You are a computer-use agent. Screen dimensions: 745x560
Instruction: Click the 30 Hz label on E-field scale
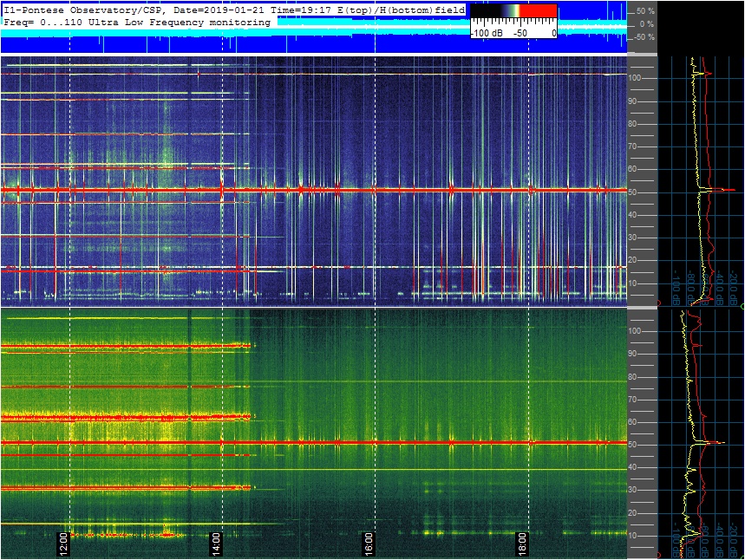click(632, 238)
